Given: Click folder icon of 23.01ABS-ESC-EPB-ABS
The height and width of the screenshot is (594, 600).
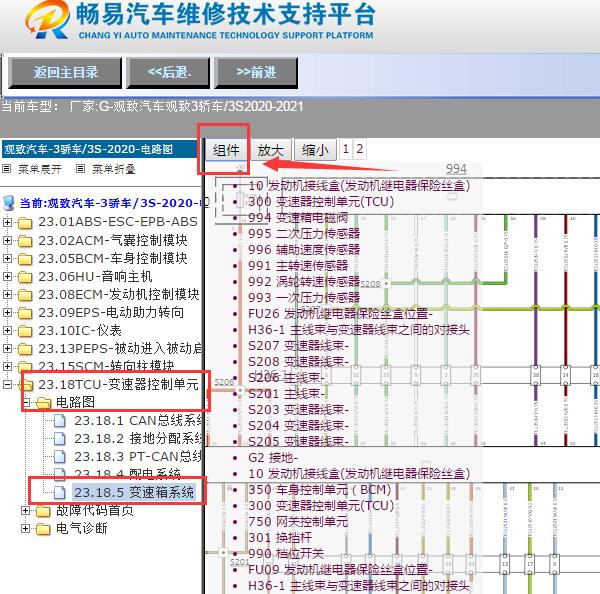Looking at the screenshot, I should click(25, 222).
